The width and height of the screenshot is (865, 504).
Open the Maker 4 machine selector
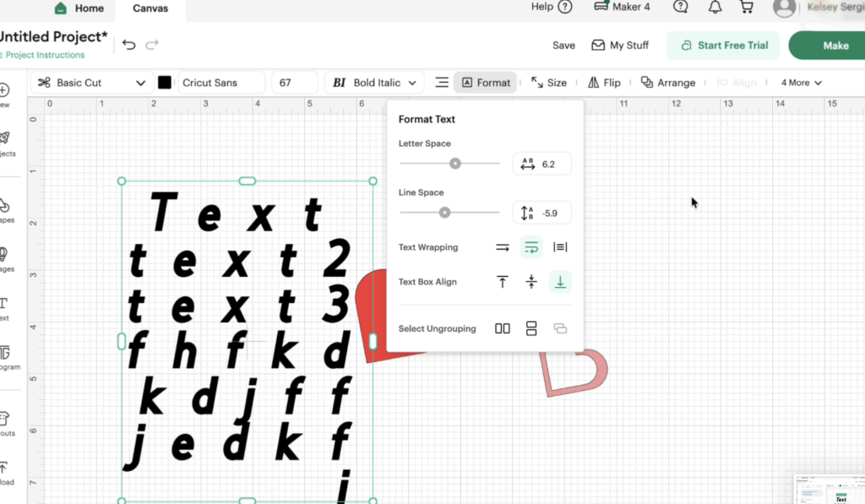tap(623, 7)
